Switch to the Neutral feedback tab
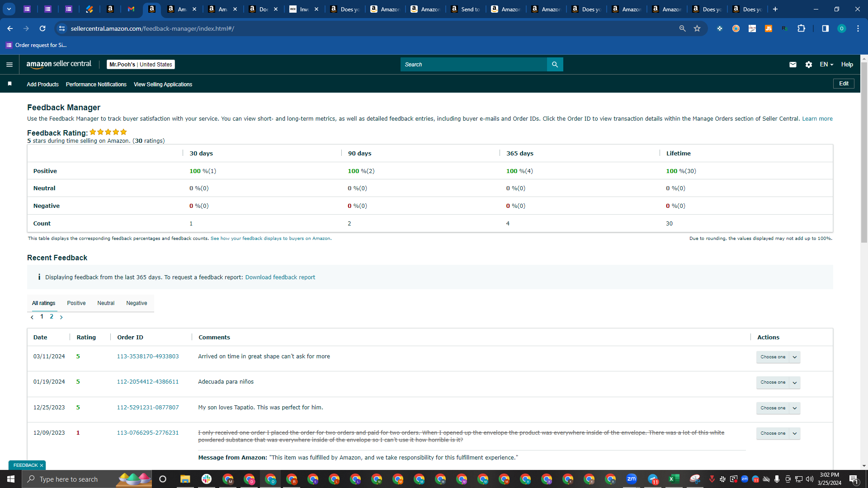This screenshot has width=868, height=488. [106, 303]
